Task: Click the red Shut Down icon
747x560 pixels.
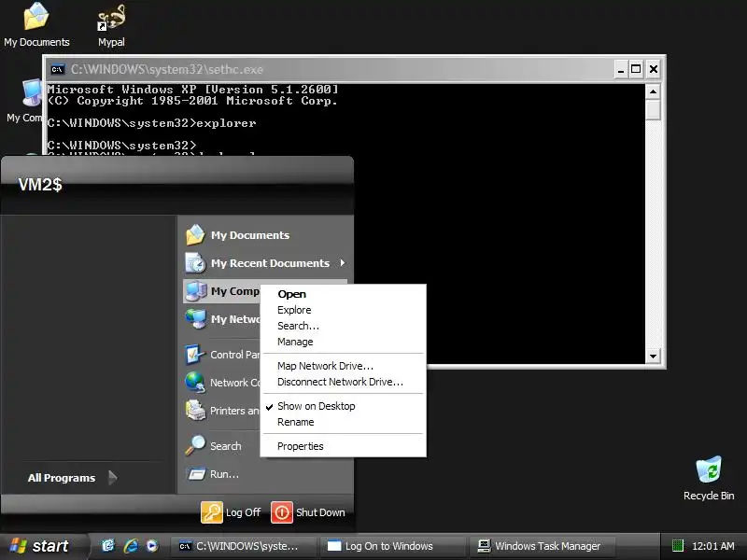Action: point(282,512)
